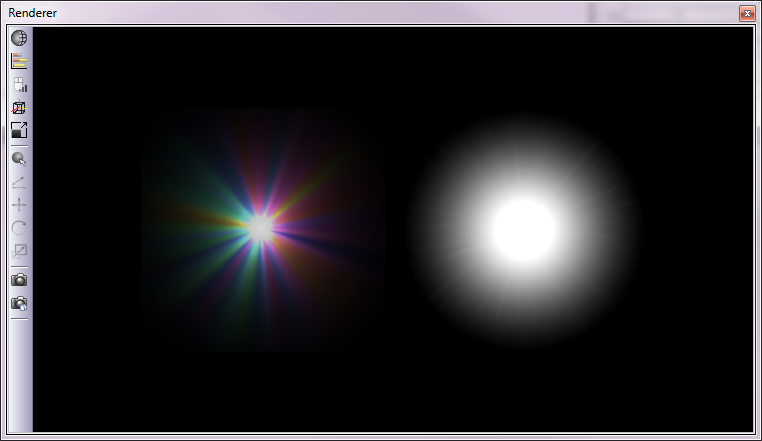Select the circular arrow rotate tool
Image resolution: width=762 pixels, height=441 pixels.
point(19,227)
